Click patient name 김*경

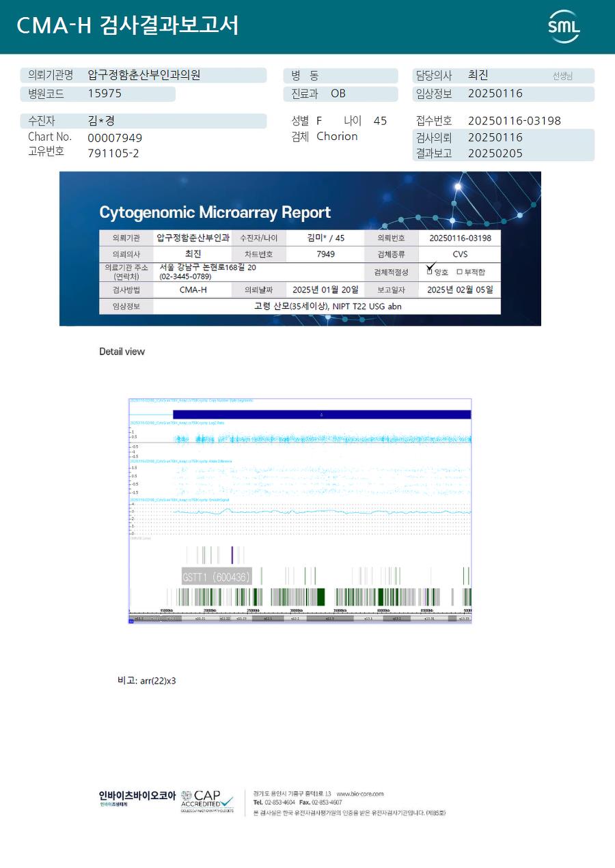pyautogui.click(x=101, y=121)
